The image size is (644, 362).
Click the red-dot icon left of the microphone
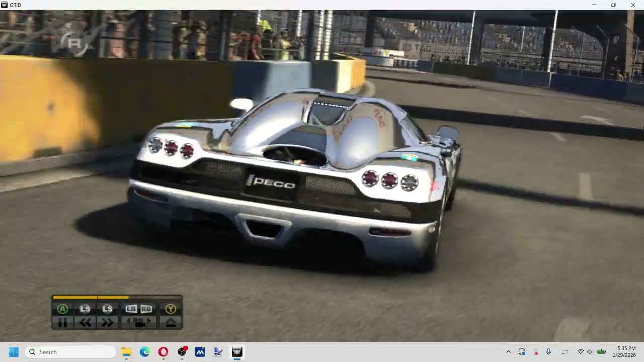point(535,352)
